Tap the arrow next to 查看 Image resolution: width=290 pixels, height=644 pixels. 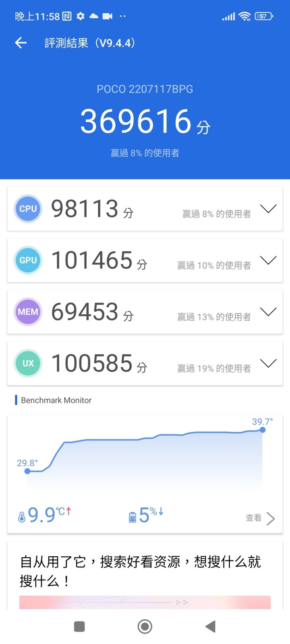pos(271,518)
